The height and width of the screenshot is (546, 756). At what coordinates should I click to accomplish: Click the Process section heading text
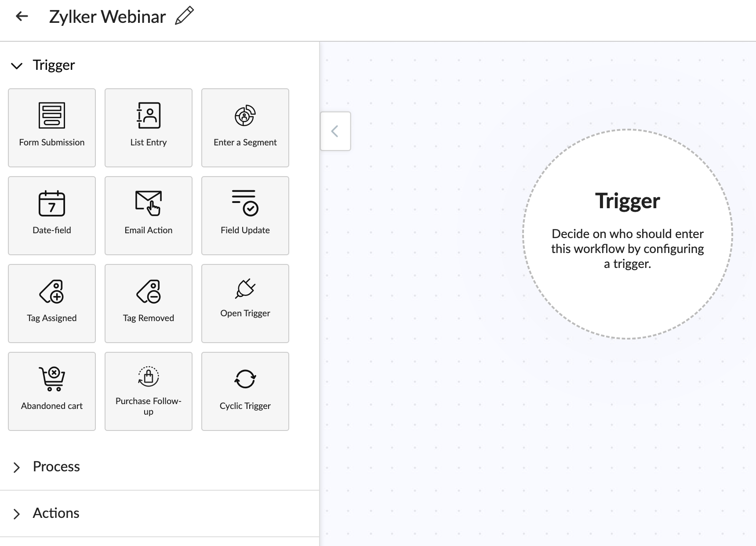[56, 466]
